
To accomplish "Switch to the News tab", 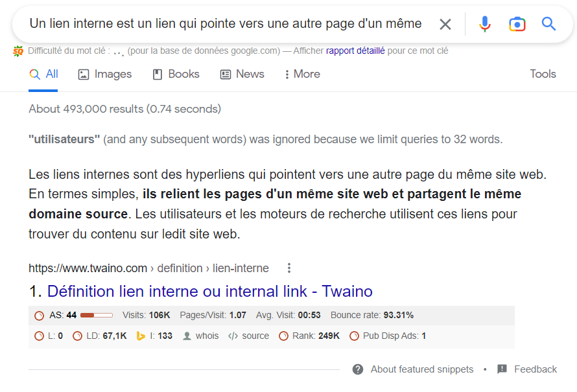I will tap(242, 75).
